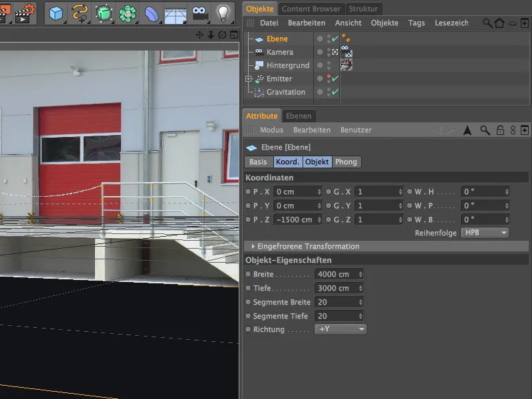This screenshot has height=399, width=532.
Task: Click the Phong attribute button
Action: tap(348, 162)
